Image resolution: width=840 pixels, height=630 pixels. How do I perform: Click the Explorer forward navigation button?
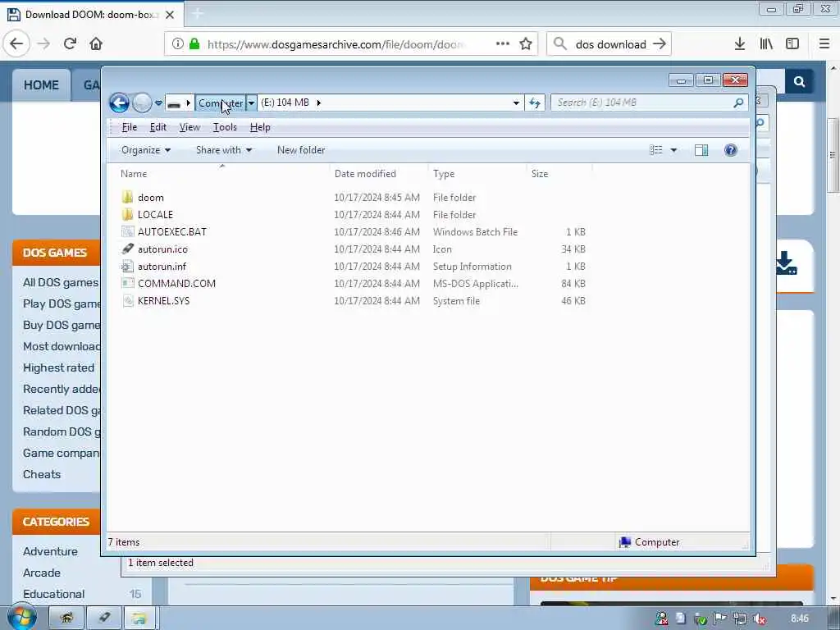142,103
